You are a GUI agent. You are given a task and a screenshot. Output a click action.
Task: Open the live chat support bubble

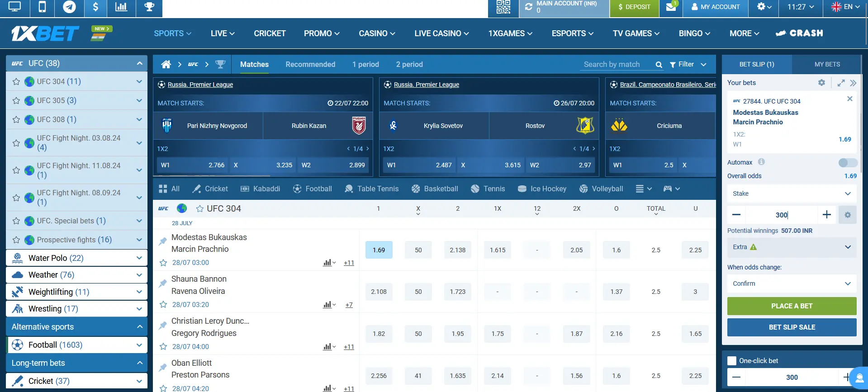[x=859, y=378]
